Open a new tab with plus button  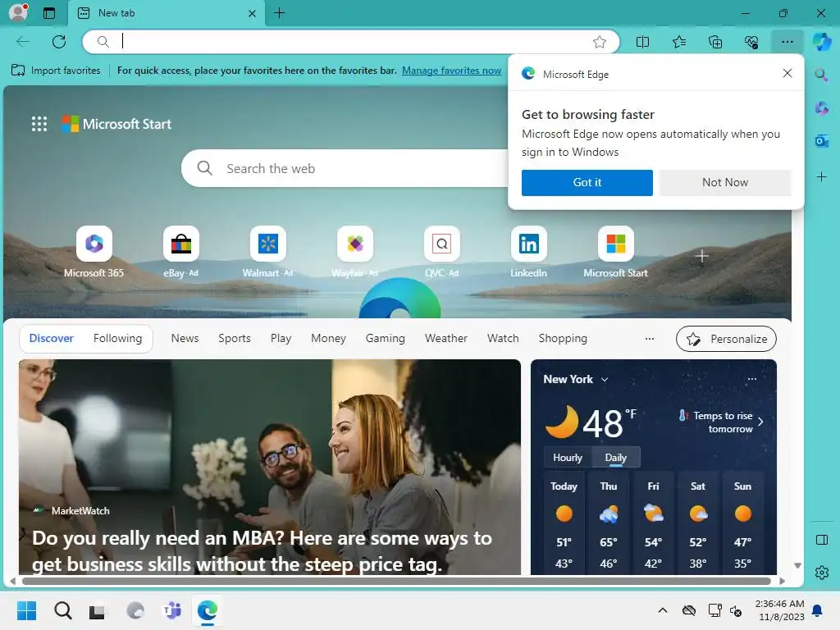point(279,13)
